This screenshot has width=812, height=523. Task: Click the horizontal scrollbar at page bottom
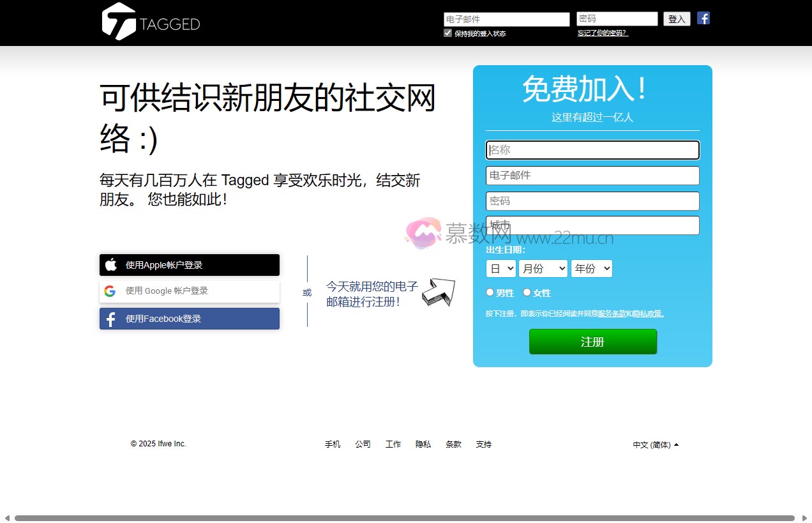(x=404, y=518)
